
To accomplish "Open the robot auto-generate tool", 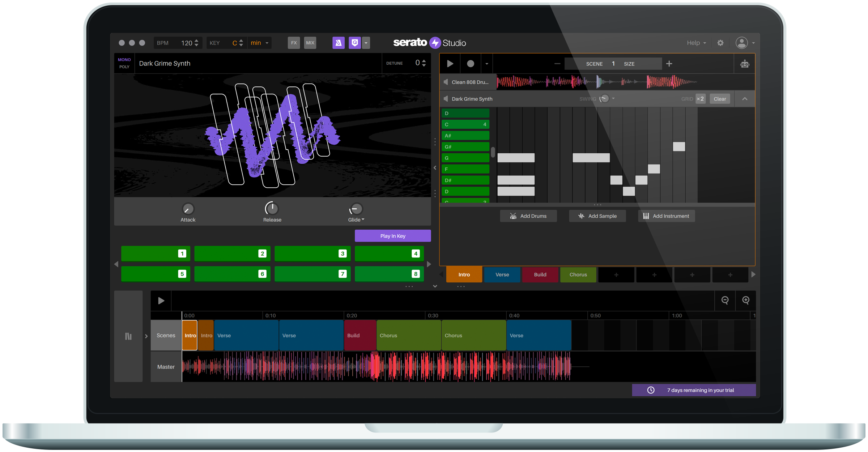I will click(x=744, y=64).
